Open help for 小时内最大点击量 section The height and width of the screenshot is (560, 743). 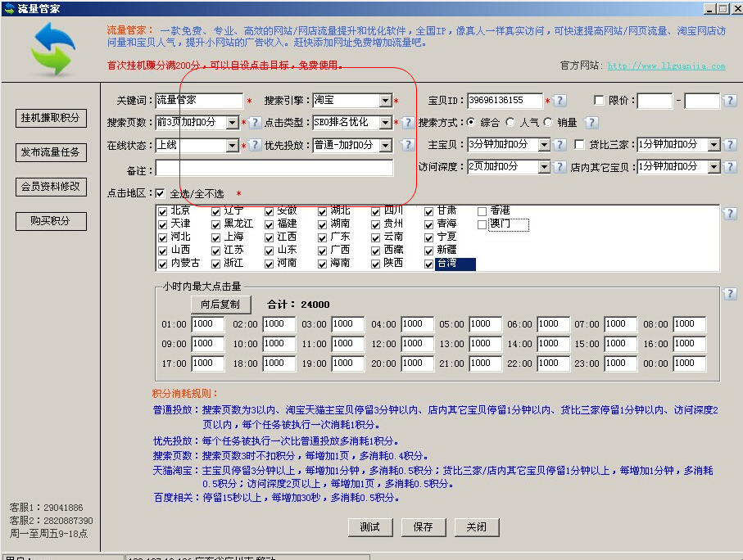pyautogui.click(x=730, y=295)
